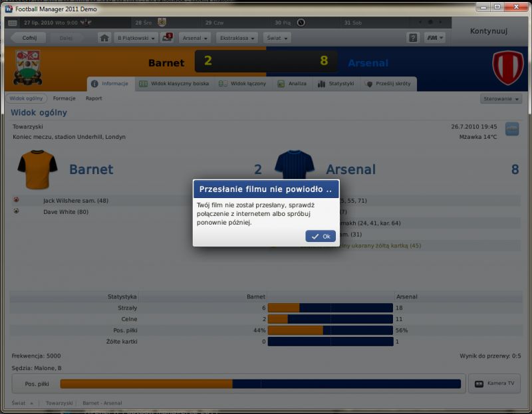Click the Pos. piłki 44% to 56% stat bar

(x=331, y=330)
